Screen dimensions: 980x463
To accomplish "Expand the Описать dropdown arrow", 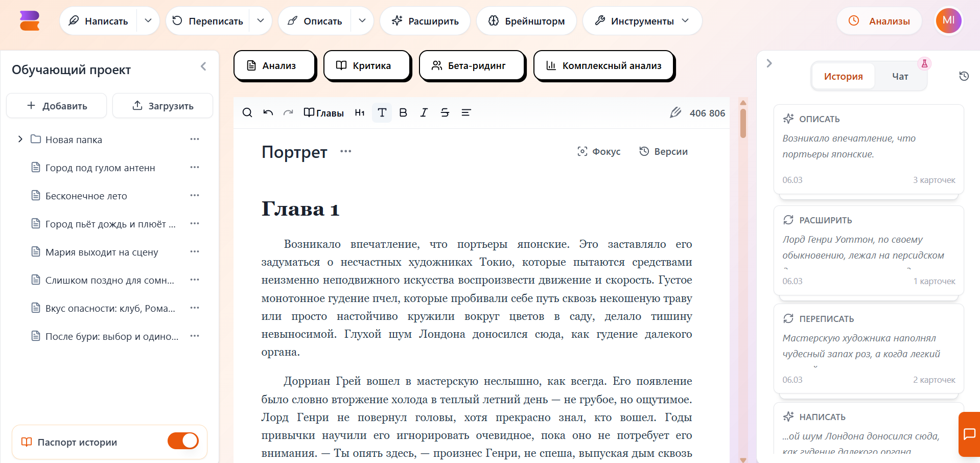I will [x=362, y=21].
